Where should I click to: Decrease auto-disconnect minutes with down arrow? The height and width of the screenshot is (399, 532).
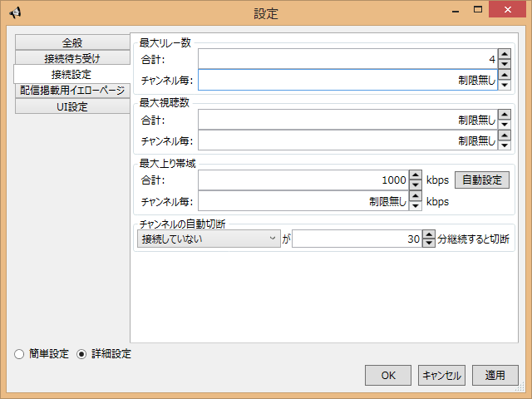click(429, 243)
